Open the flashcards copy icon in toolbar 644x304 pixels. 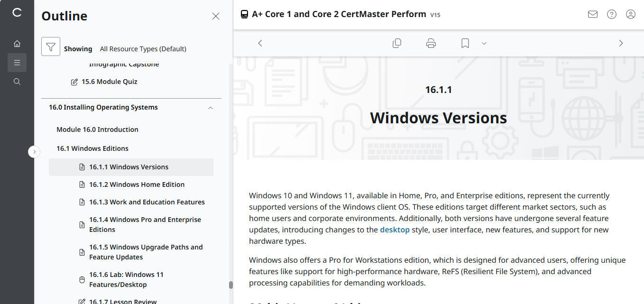(397, 43)
